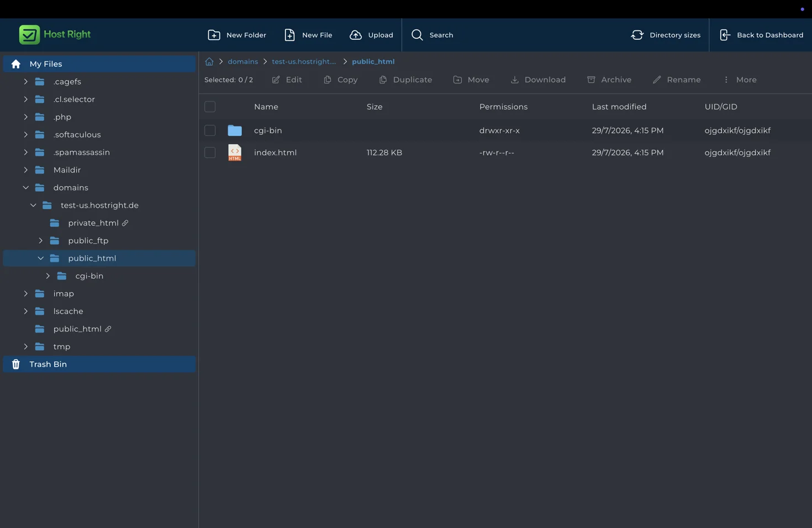The width and height of the screenshot is (812, 528).
Task: Click the Back to Dashboard exit icon
Action: click(x=725, y=35)
